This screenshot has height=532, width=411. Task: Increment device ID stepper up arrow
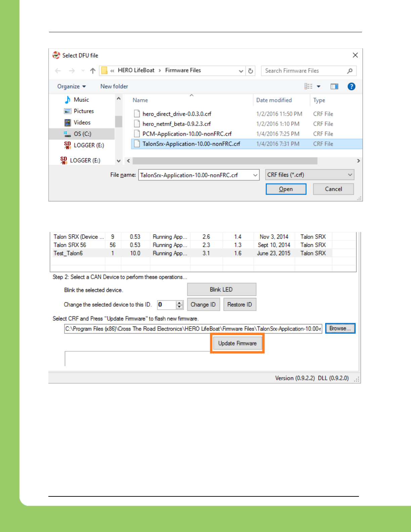click(x=180, y=303)
